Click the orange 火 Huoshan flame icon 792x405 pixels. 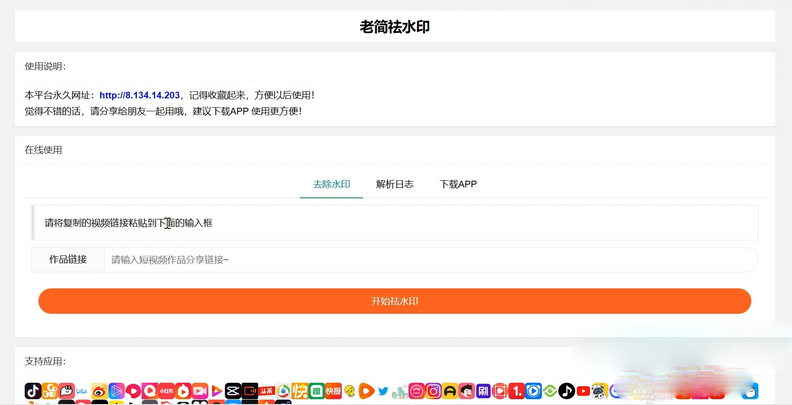pyautogui.click(x=183, y=391)
